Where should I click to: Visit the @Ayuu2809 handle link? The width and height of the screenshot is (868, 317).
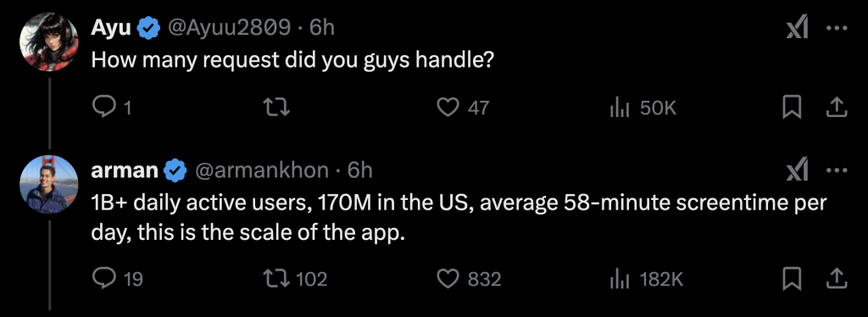pos(229,27)
